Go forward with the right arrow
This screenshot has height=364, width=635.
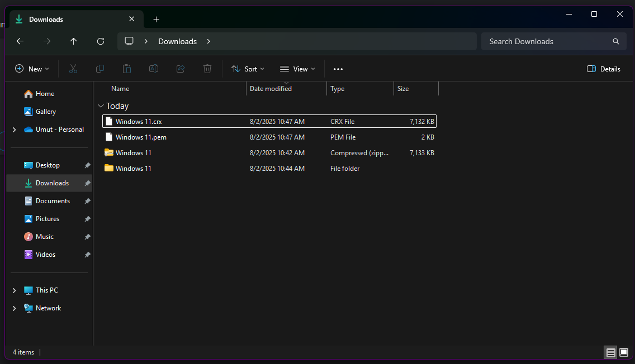tap(47, 41)
